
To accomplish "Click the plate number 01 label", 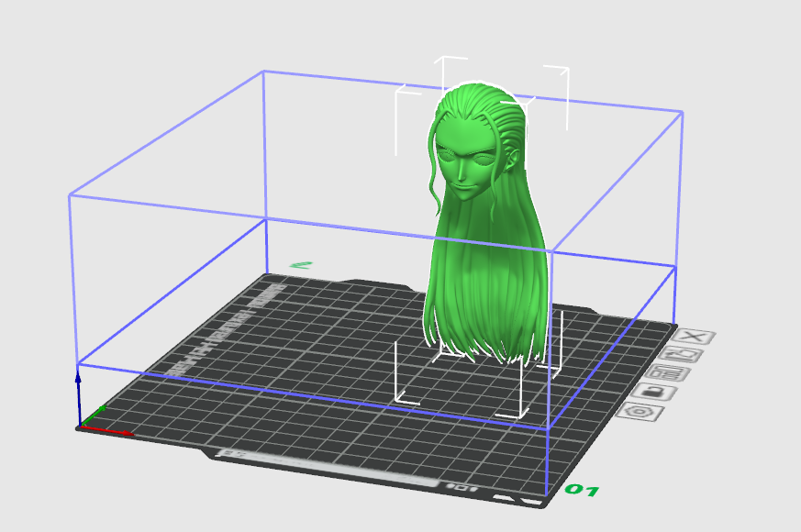I will point(582,490).
